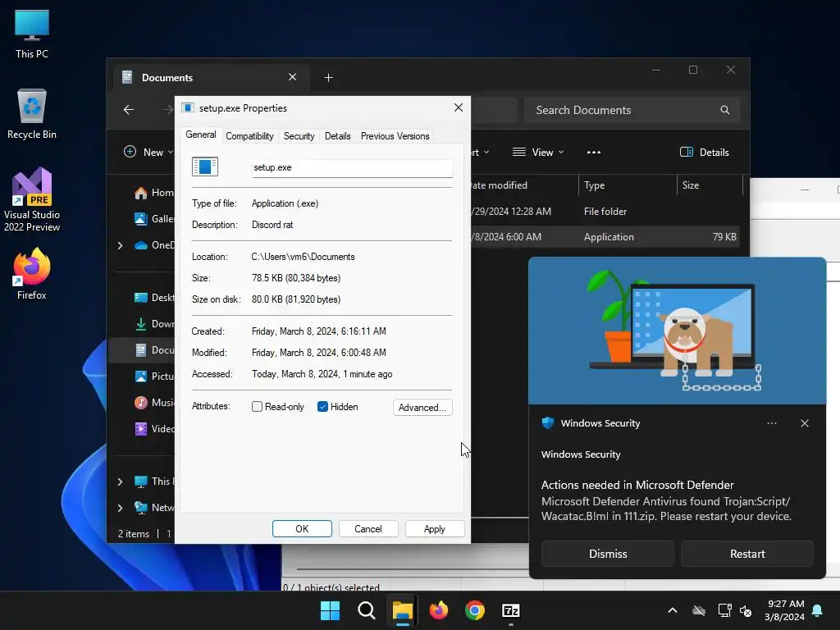
Task: Open the Recycle Bin desktop icon
Action: (32, 114)
